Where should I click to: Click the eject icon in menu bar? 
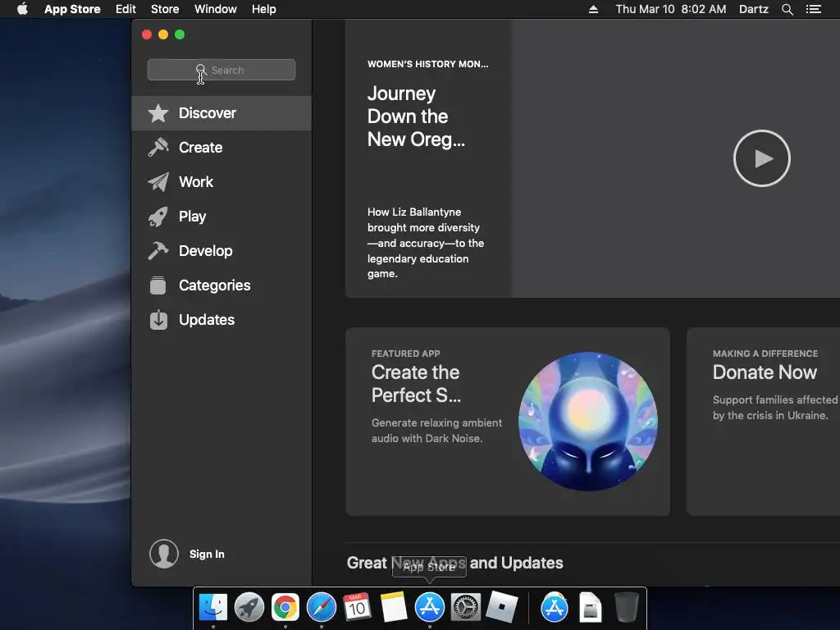point(593,9)
